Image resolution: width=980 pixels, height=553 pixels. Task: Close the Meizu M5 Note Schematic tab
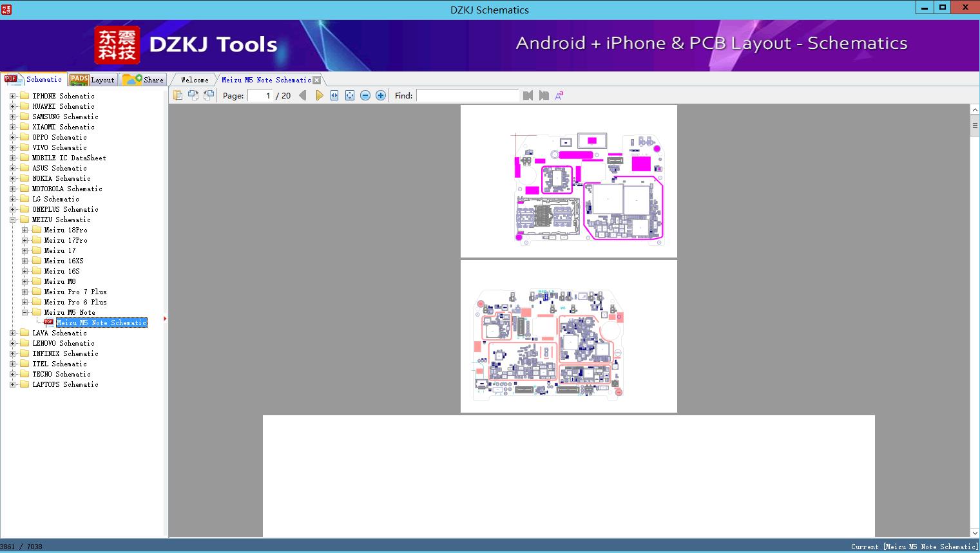(x=316, y=80)
